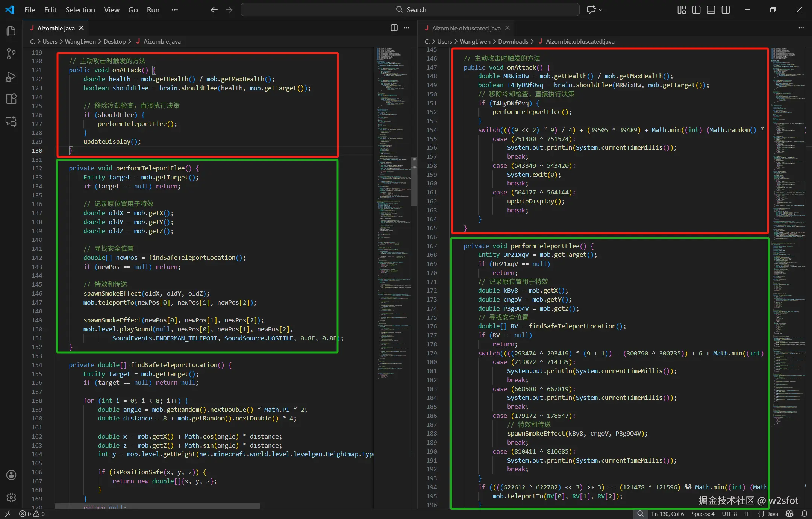Open More Actions for left editor group
This screenshot has width=812, height=519.
tap(406, 28)
